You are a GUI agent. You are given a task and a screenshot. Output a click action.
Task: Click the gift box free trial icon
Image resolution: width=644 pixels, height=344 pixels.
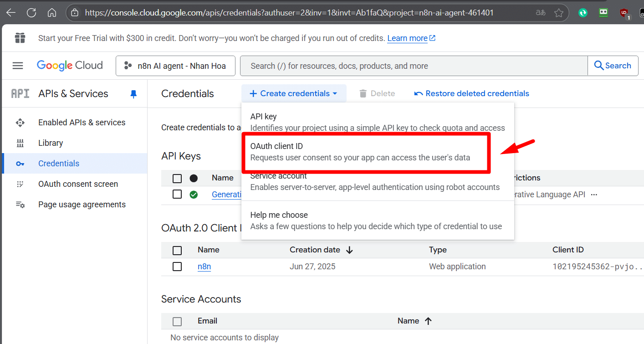[20, 38]
